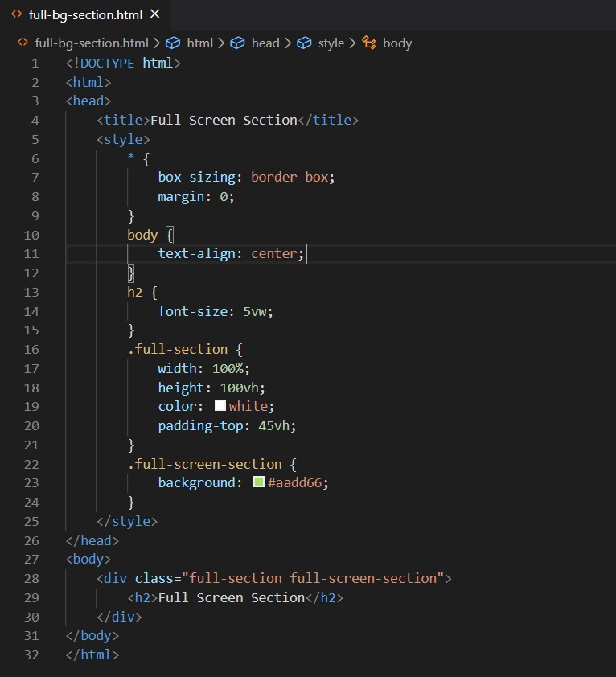The width and height of the screenshot is (616, 677).
Task: Click the 'background' property name
Action: pyautogui.click(x=196, y=482)
